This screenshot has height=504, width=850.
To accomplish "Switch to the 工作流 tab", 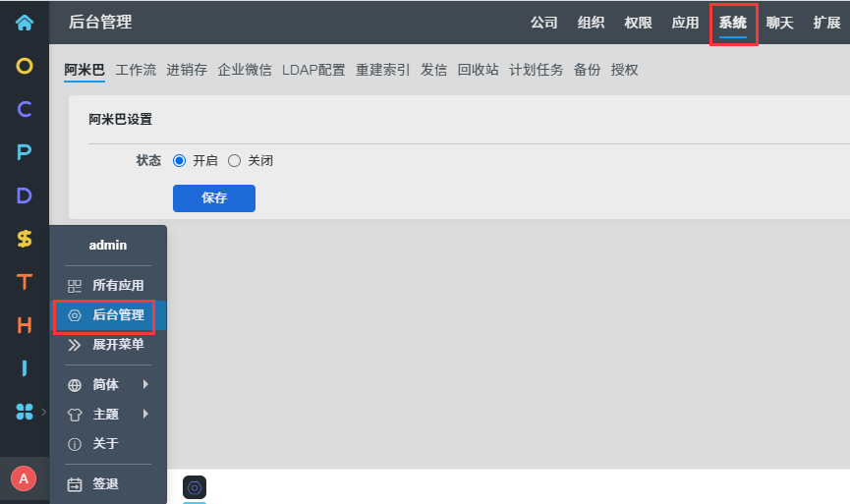I will click(136, 70).
